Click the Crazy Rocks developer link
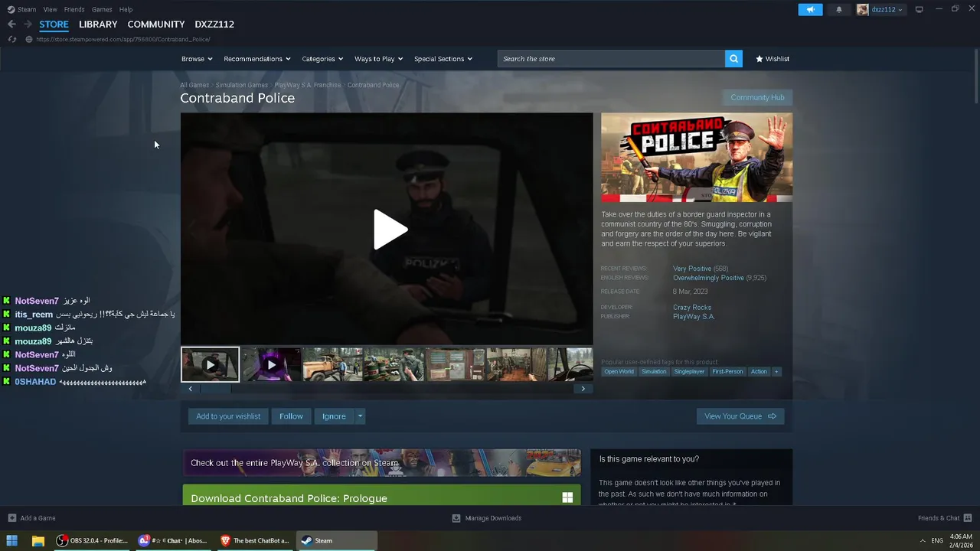The width and height of the screenshot is (980, 551). click(x=692, y=308)
